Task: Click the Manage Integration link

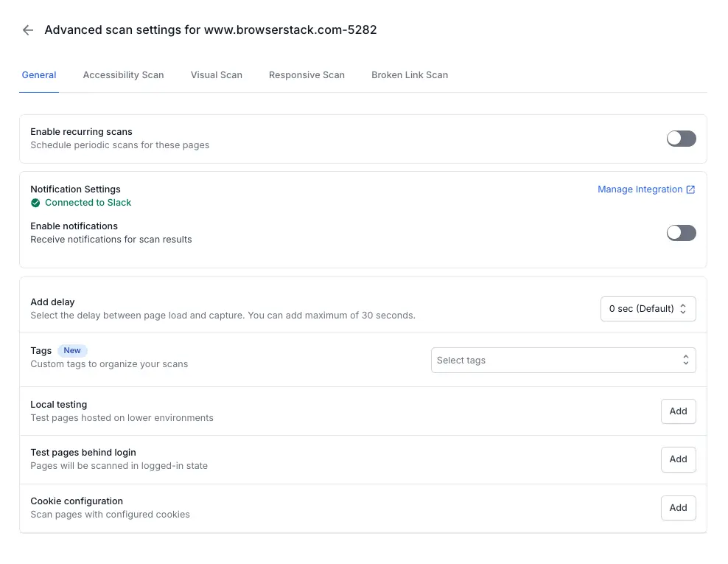Action: (640, 189)
